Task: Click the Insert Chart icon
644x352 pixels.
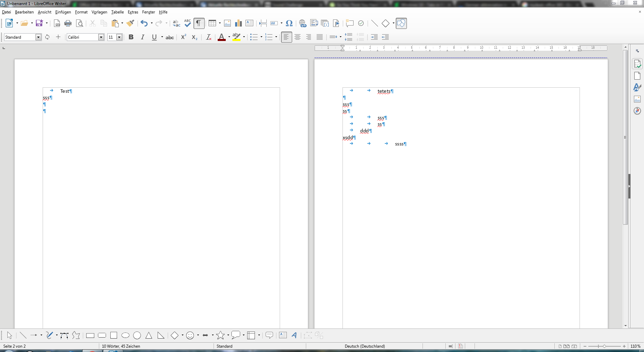Action: click(238, 23)
